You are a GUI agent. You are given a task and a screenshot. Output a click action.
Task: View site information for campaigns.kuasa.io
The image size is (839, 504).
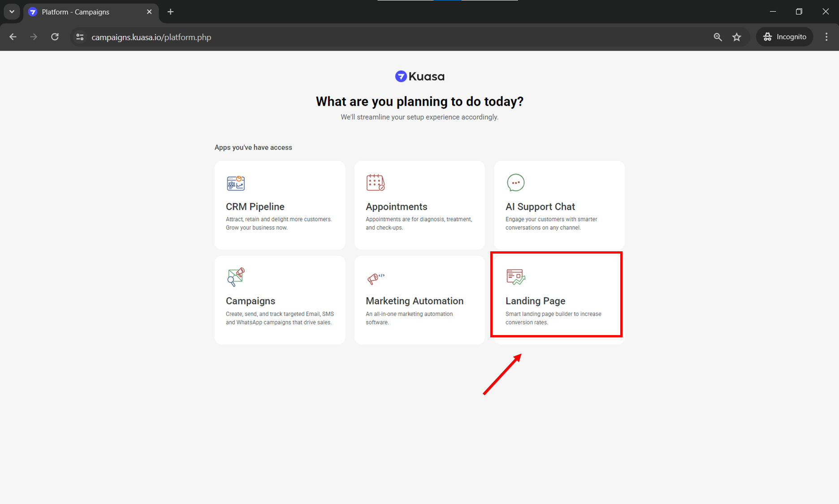point(80,37)
